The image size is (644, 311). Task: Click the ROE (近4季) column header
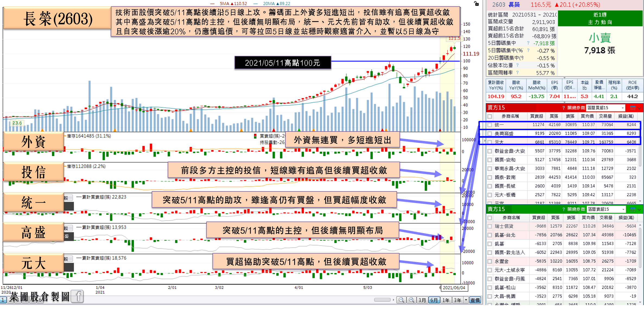click(x=632, y=85)
